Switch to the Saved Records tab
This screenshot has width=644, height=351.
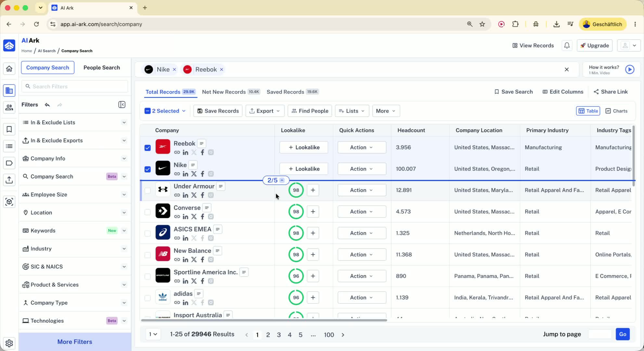[x=292, y=92]
